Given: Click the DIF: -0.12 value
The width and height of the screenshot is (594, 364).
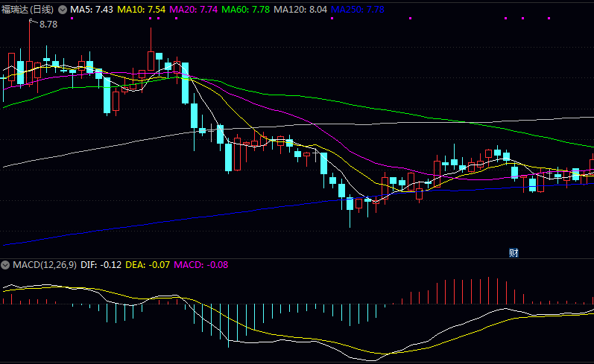Looking at the screenshot, I should tap(101, 265).
